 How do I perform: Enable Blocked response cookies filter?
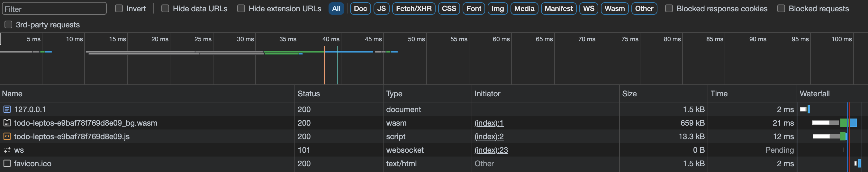click(669, 8)
